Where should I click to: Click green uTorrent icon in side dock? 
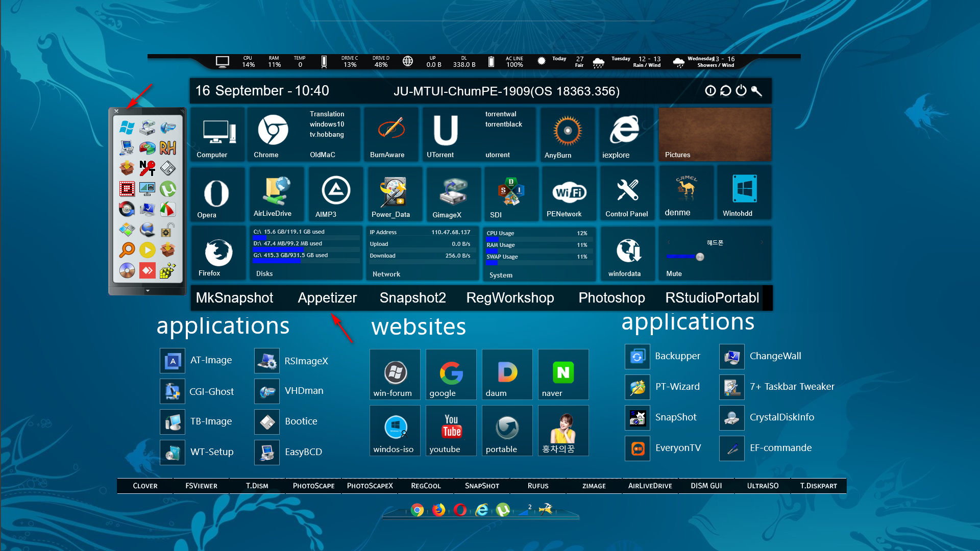click(x=167, y=189)
